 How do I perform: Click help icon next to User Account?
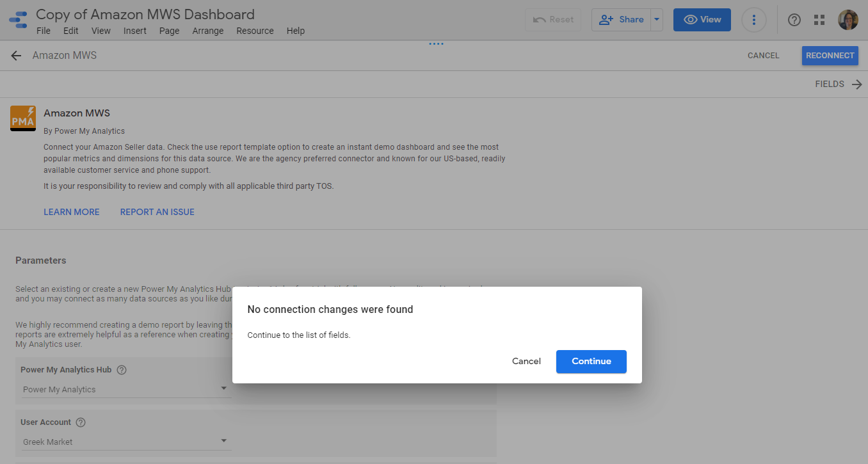[81, 422]
